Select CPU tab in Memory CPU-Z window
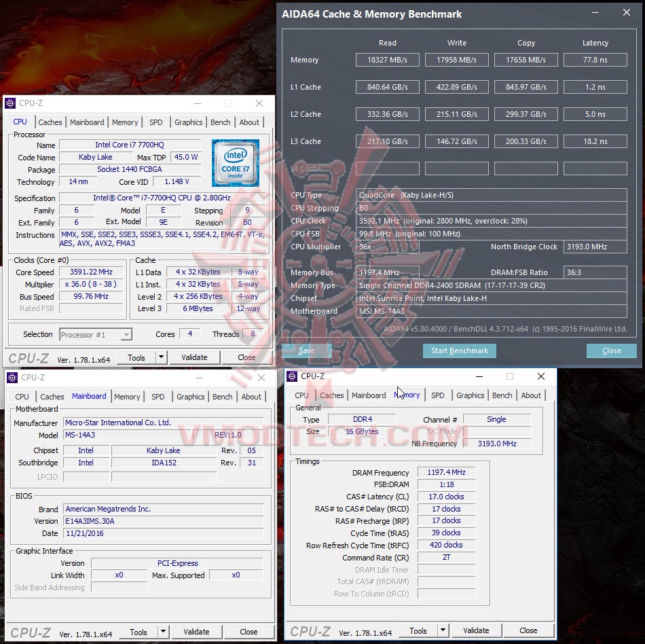This screenshot has width=645, height=644. pyautogui.click(x=301, y=395)
